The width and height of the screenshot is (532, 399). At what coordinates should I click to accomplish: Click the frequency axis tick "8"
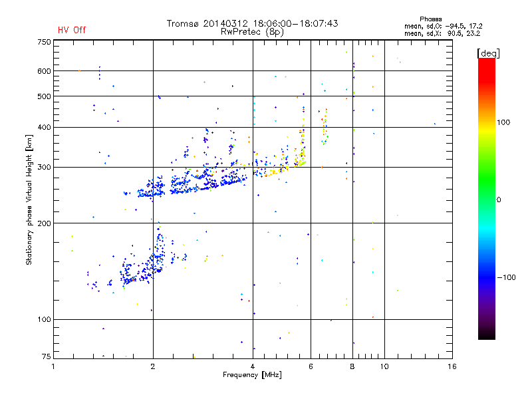pyautogui.click(x=352, y=366)
